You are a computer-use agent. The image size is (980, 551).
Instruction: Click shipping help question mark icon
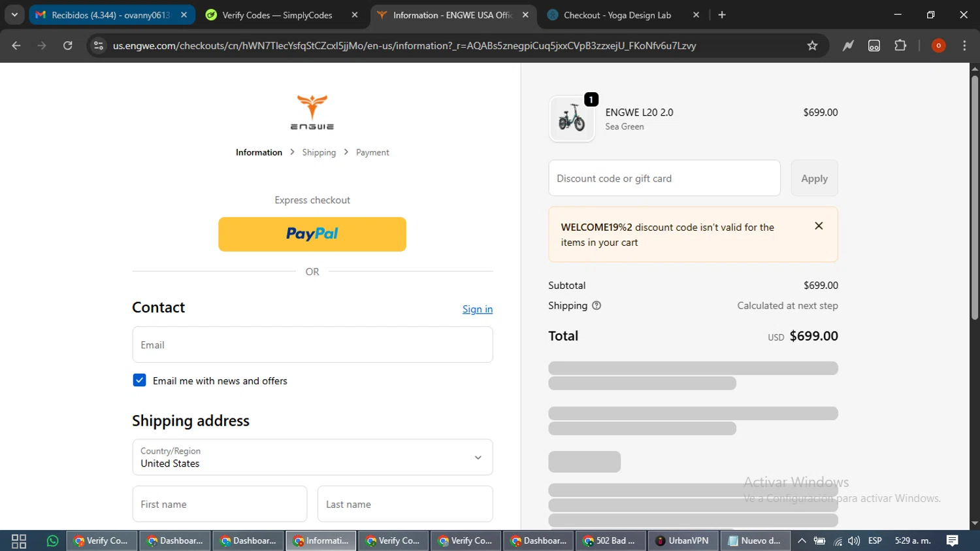[x=596, y=305]
